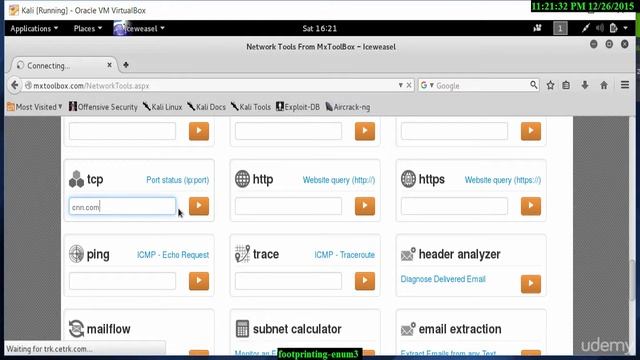Open the Iceweasel application menu in top bar
Viewport: 640px width, 360px height.
tap(139, 28)
